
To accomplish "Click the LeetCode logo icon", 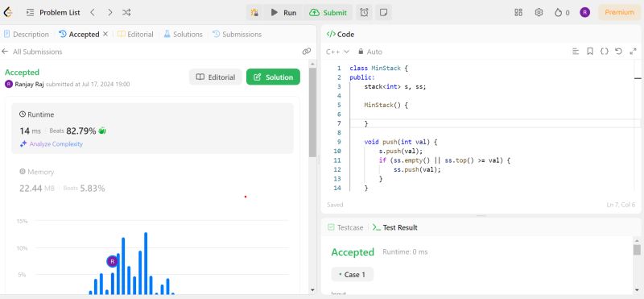I will [8, 12].
